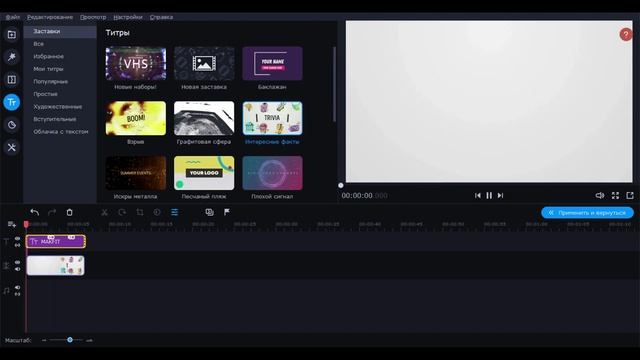
Task: Select the purple title clip on timeline
Action: [56, 242]
